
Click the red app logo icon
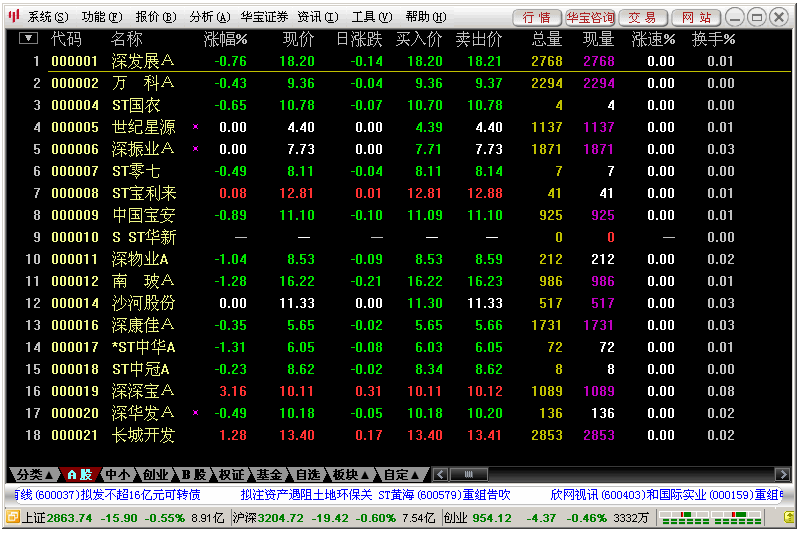(x=14, y=16)
